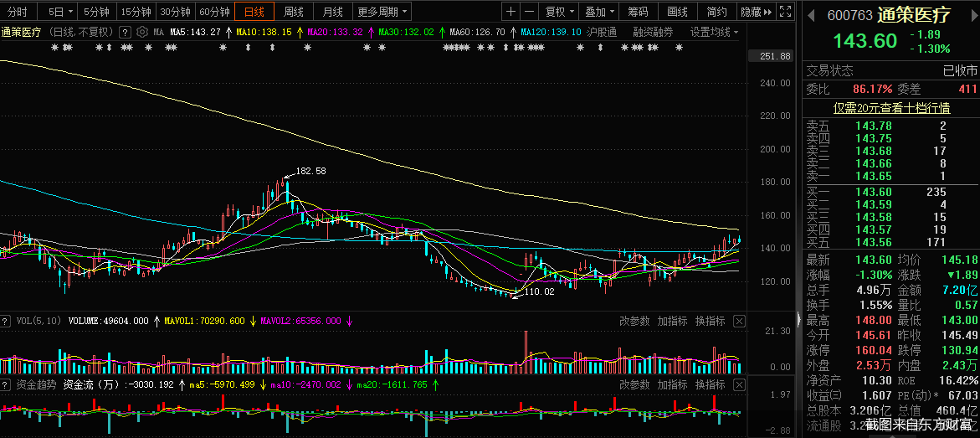Select the 60分钟 period tab

click(215, 12)
